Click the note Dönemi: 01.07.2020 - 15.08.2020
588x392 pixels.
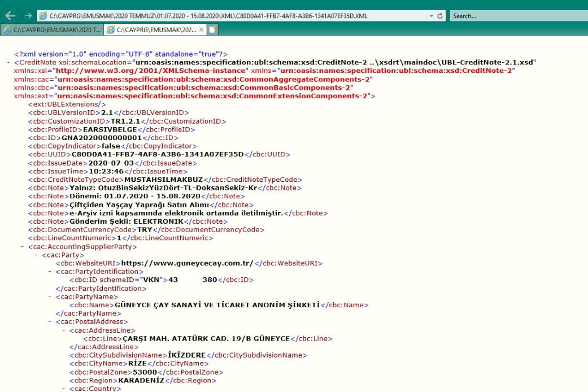134,196
